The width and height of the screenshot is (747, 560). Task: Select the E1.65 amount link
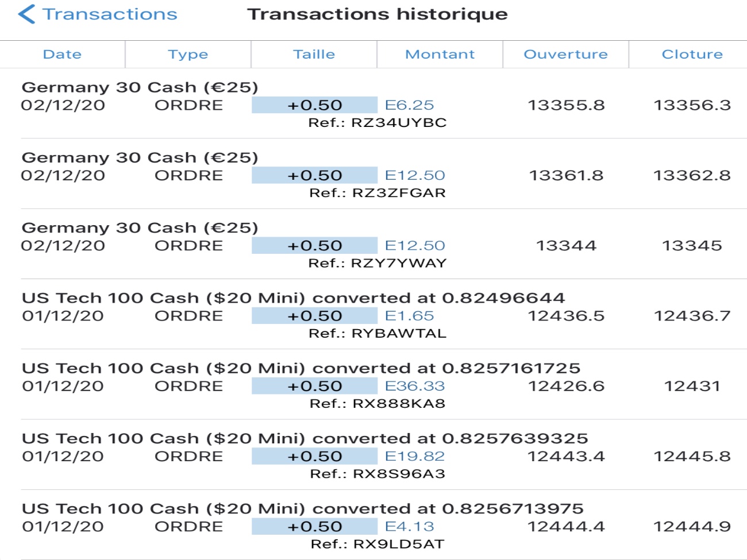(409, 316)
